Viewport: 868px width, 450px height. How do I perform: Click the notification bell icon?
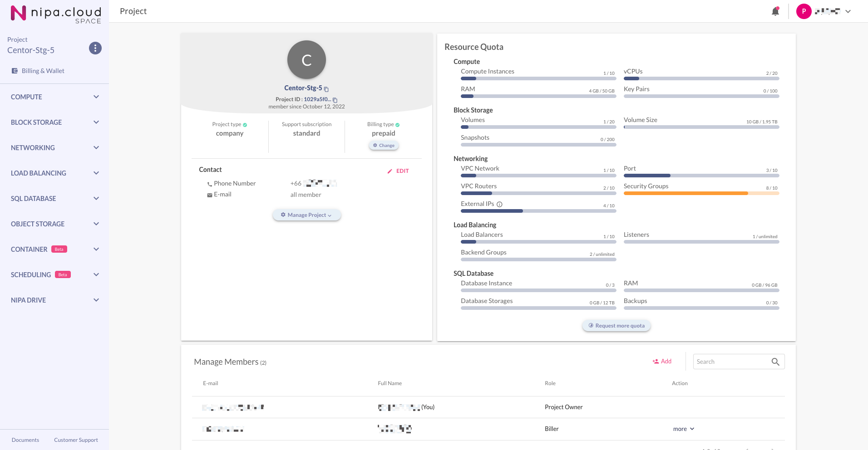pyautogui.click(x=775, y=11)
